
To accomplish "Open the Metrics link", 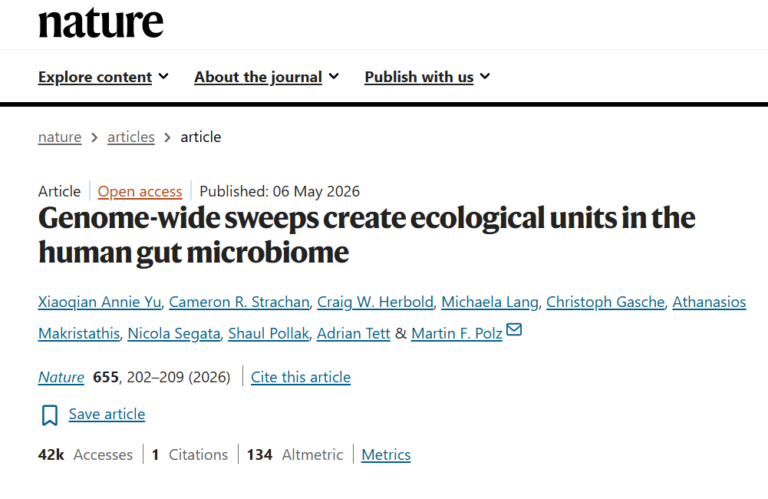I will click(386, 455).
